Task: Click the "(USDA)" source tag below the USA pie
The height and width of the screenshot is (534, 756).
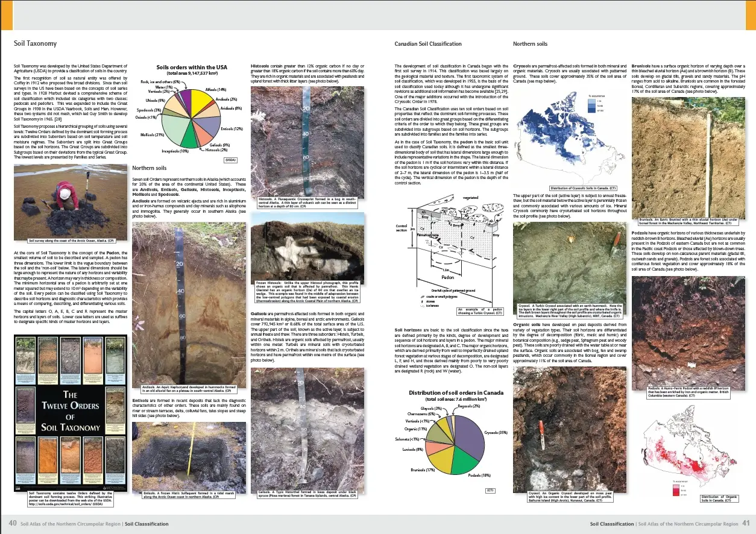Action: (x=230, y=160)
